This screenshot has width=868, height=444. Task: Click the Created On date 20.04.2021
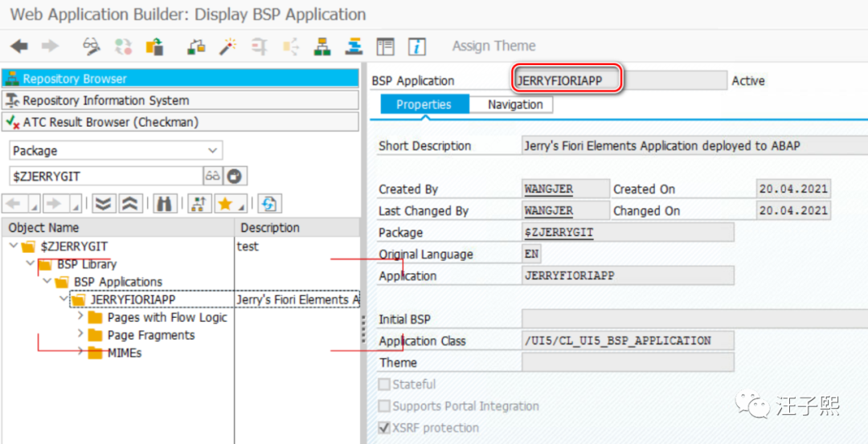point(793,189)
